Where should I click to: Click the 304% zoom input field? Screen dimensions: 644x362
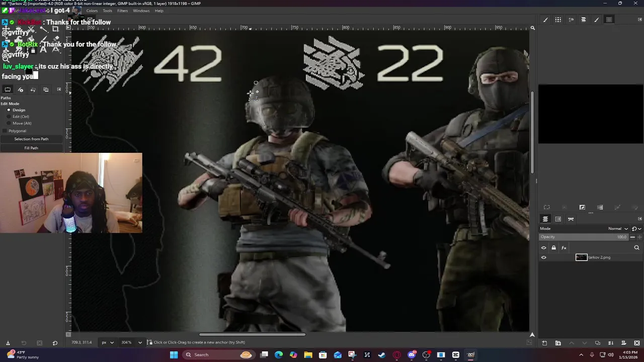tap(127, 342)
